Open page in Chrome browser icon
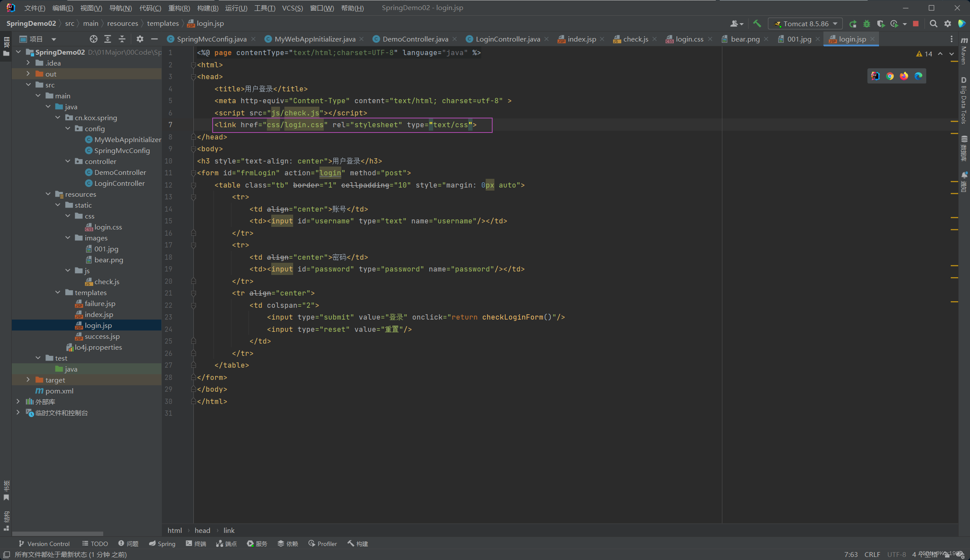The height and width of the screenshot is (560, 970). click(x=890, y=76)
